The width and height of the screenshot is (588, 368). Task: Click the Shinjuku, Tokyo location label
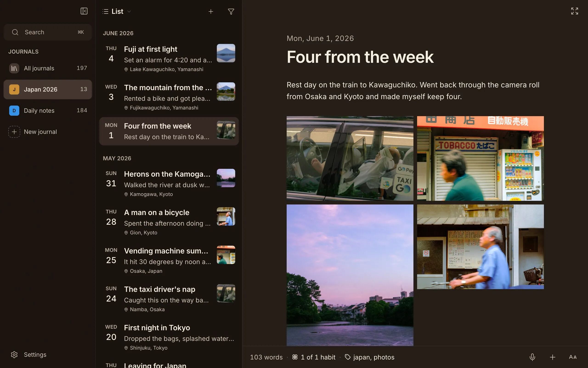(149, 348)
